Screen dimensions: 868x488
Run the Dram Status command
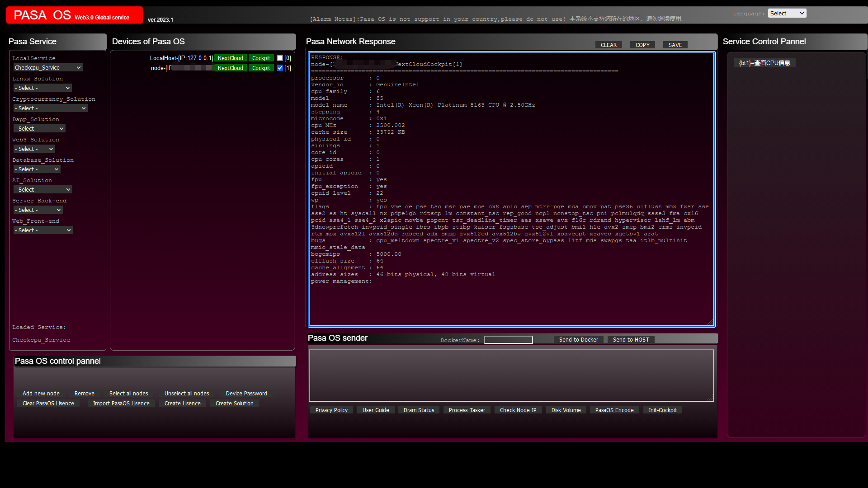pos(419,410)
